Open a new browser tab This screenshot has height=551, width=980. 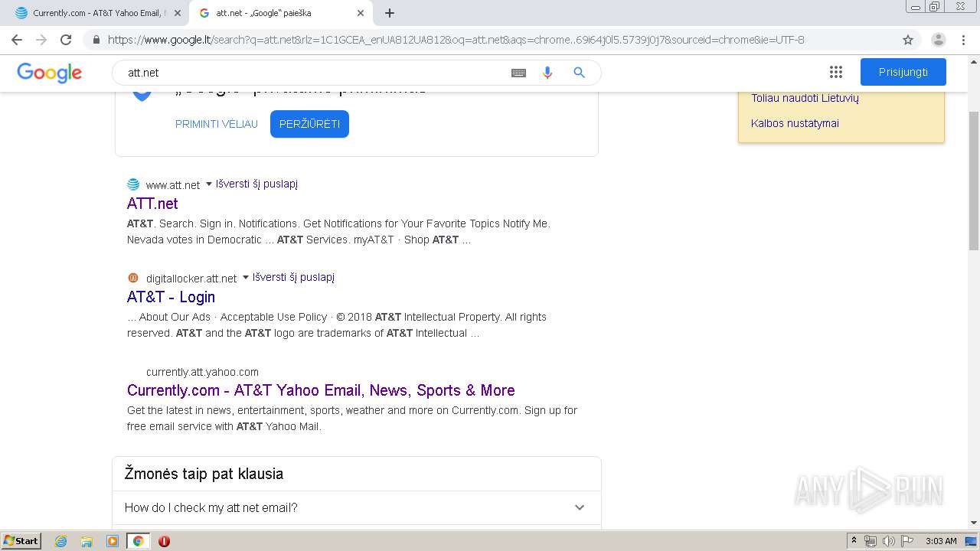(389, 13)
